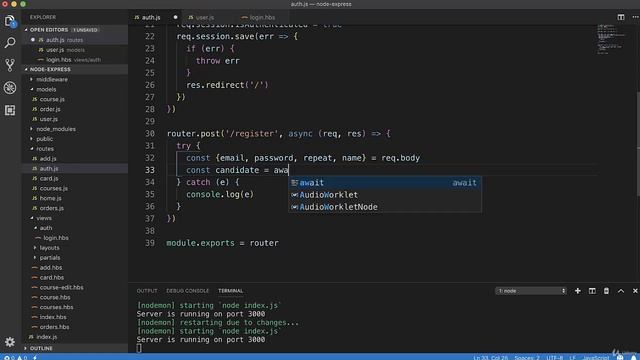Click the code minimap preview

tap(612, 39)
